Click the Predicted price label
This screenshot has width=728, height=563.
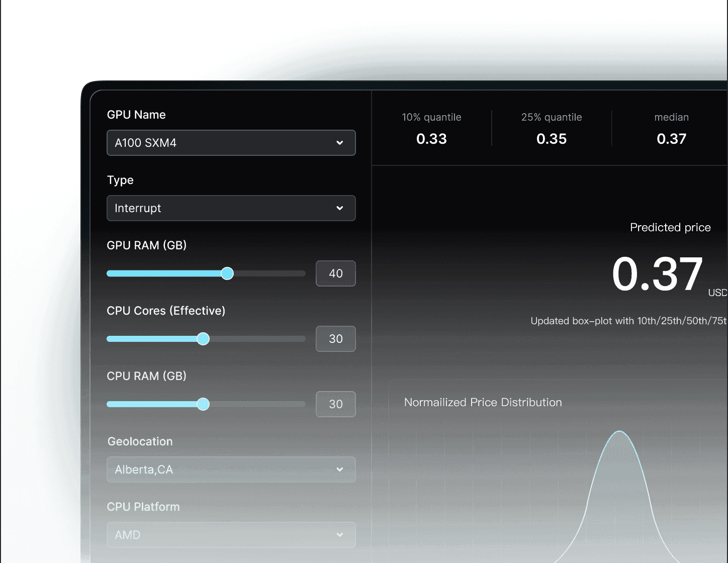pyautogui.click(x=670, y=228)
